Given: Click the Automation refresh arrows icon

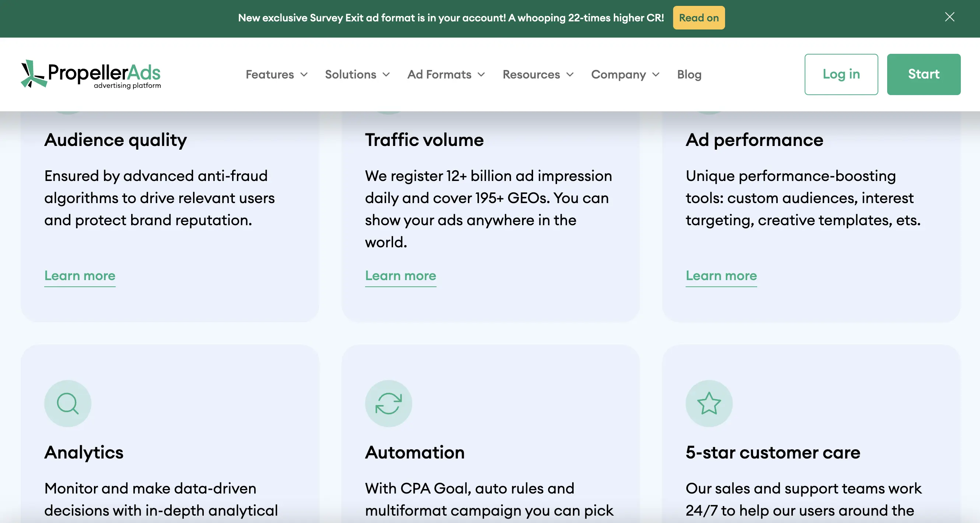Looking at the screenshot, I should click(x=388, y=404).
